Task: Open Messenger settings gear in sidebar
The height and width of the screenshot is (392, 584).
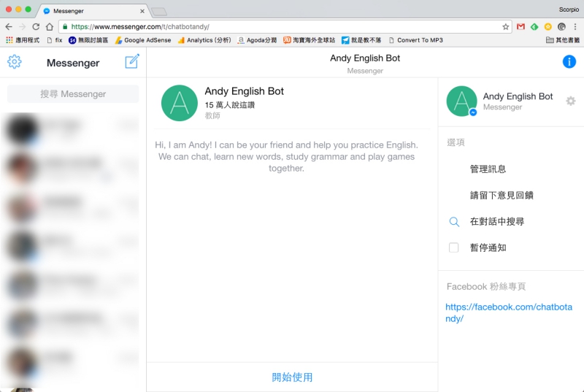Action: point(15,62)
